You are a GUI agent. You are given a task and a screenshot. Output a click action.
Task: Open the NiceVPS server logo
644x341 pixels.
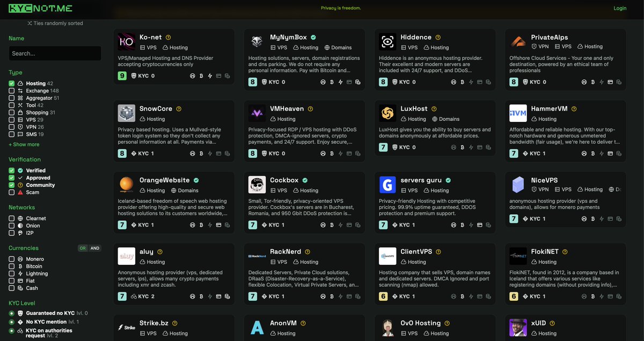pyautogui.click(x=518, y=185)
